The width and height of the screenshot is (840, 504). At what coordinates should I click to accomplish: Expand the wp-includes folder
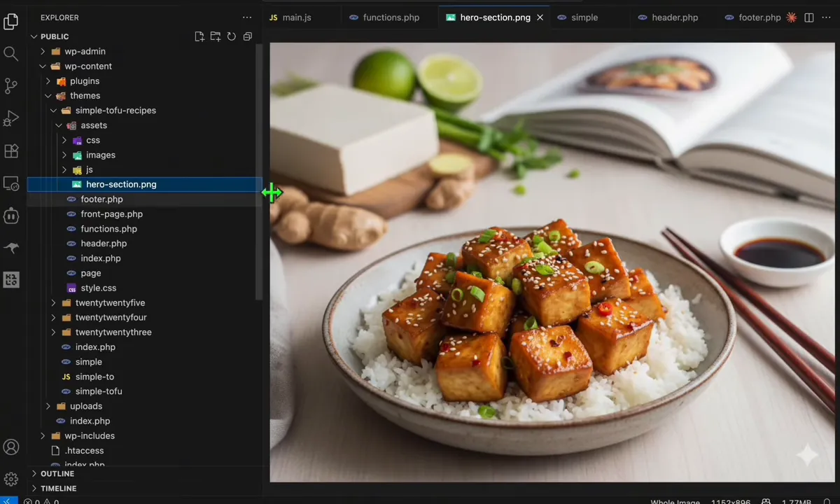coord(43,435)
